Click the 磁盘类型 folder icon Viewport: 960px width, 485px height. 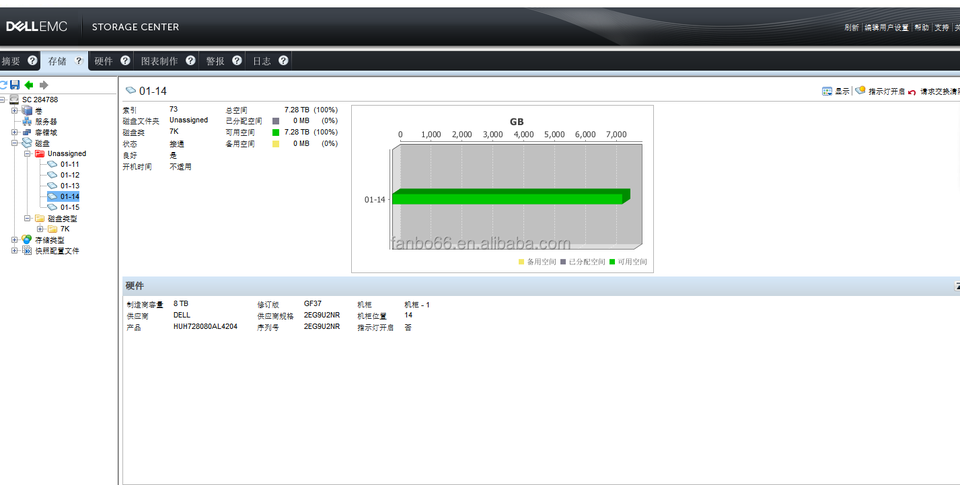[40, 218]
